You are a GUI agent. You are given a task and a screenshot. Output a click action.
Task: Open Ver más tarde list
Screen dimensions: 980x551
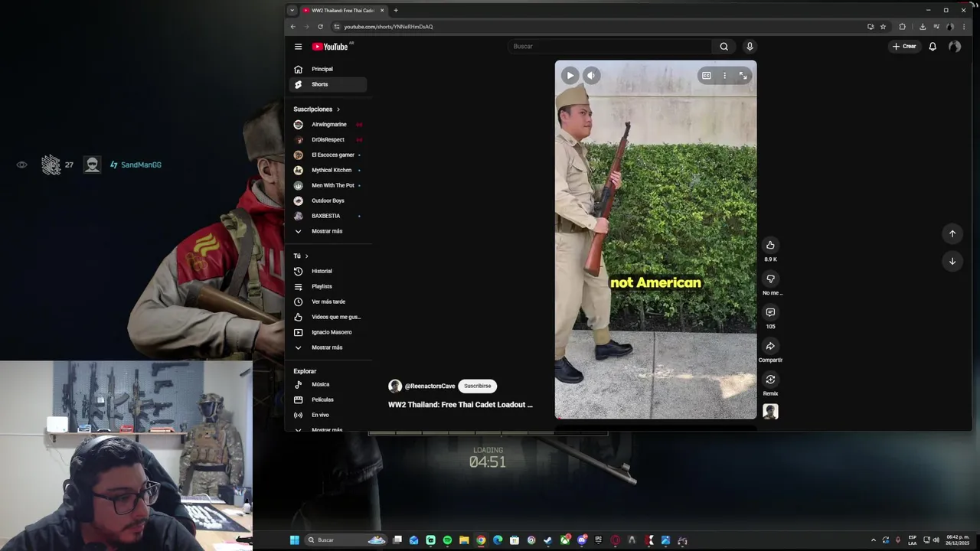coord(328,302)
